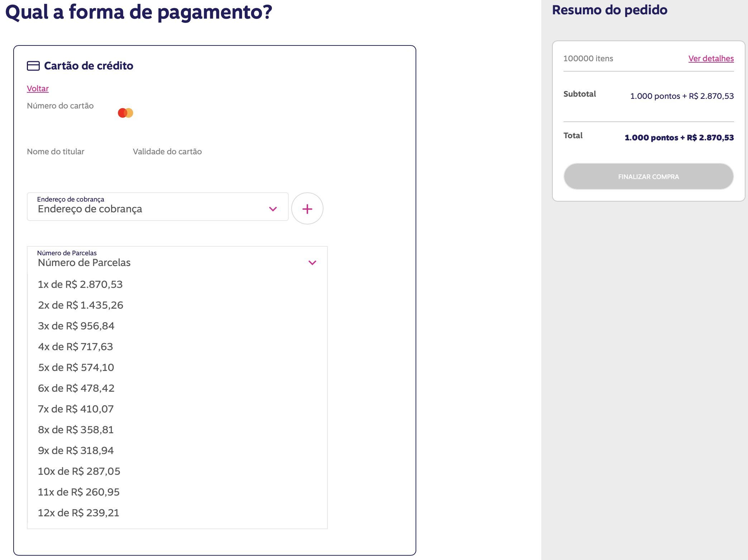
Task: Choose 3x de R$ 956,84 option
Action: [x=177, y=326]
